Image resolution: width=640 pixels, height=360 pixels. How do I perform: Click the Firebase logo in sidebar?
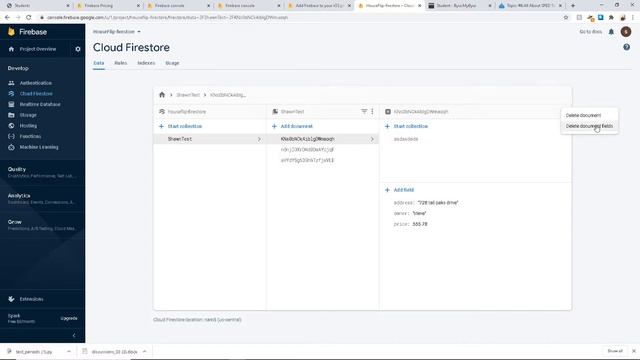[27, 32]
